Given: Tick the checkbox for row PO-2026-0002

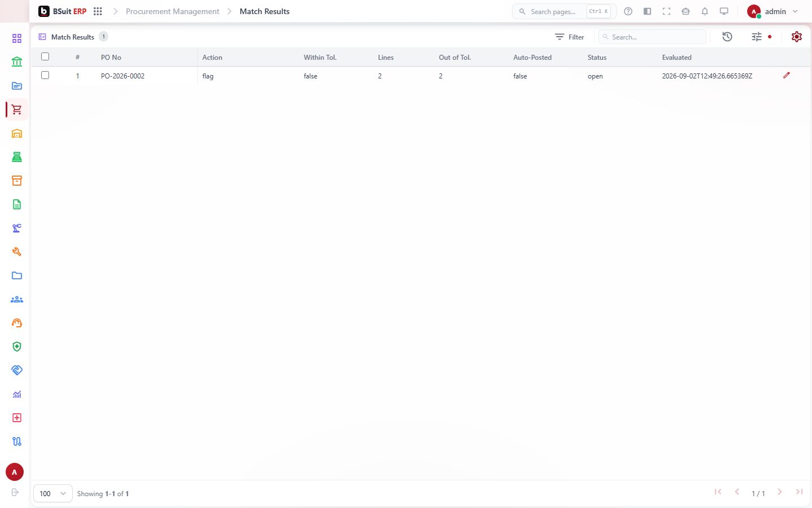Looking at the screenshot, I should click(45, 75).
